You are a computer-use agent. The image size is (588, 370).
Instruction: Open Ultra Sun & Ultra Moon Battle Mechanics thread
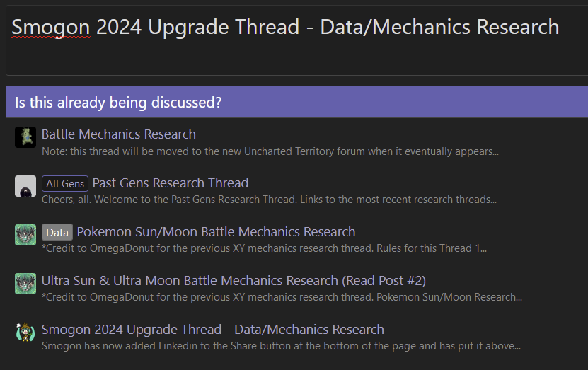pos(234,280)
